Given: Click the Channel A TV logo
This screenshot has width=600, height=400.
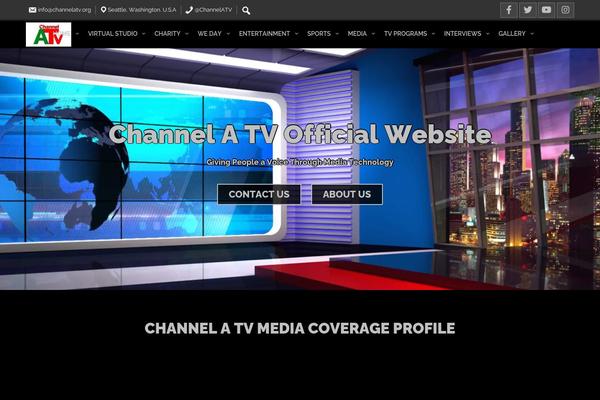Looking at the screenshot, I should click(49, 34).
